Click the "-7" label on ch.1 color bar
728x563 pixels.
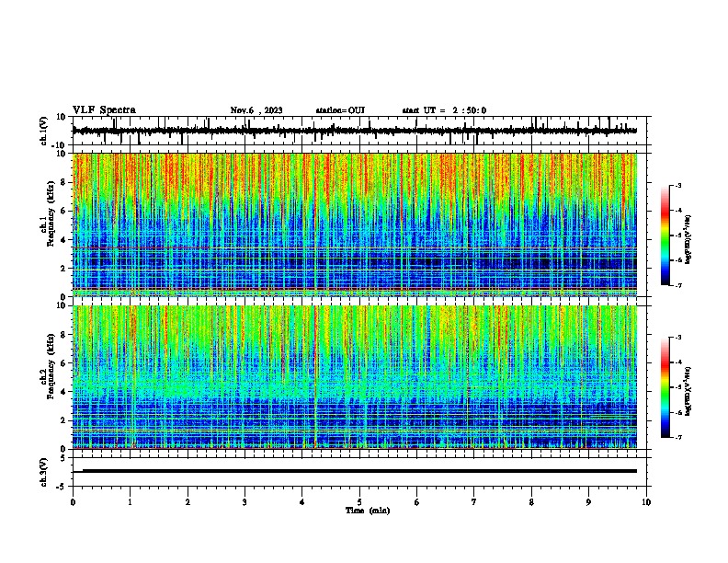(x=677, y=285)
